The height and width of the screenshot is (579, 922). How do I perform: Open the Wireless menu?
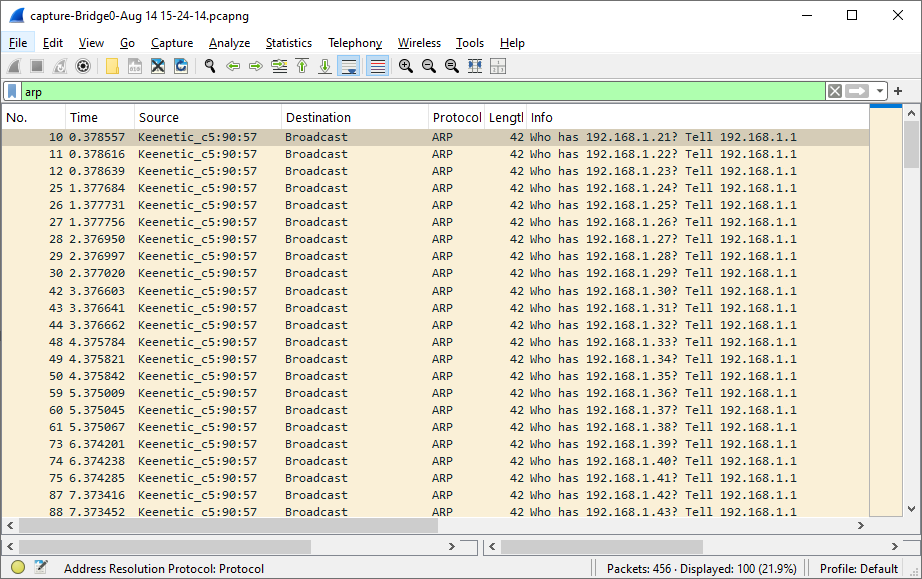[419, 43]
